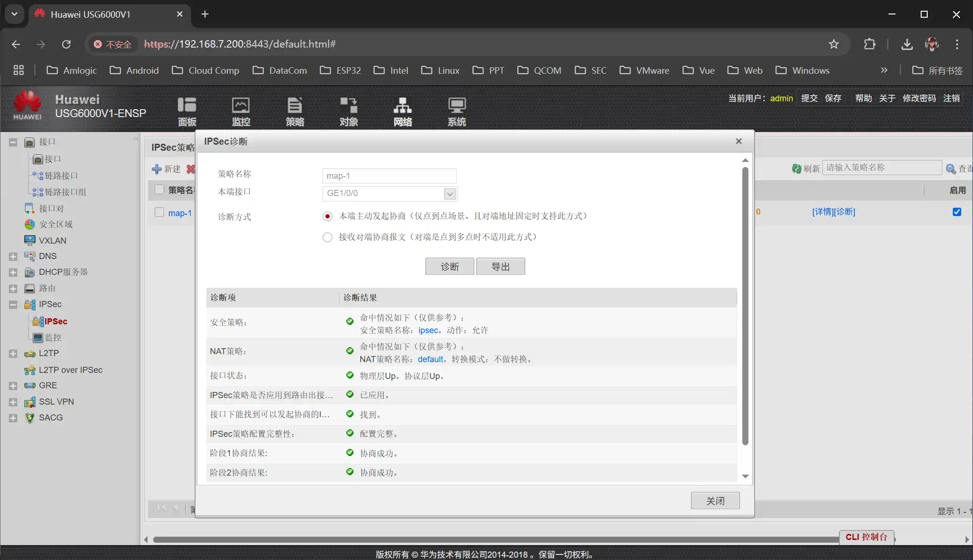Image resolution: width=973 pixels, height=560 pixels.
Task: Expand the DNS tree node
Action: tap(13, 257)
